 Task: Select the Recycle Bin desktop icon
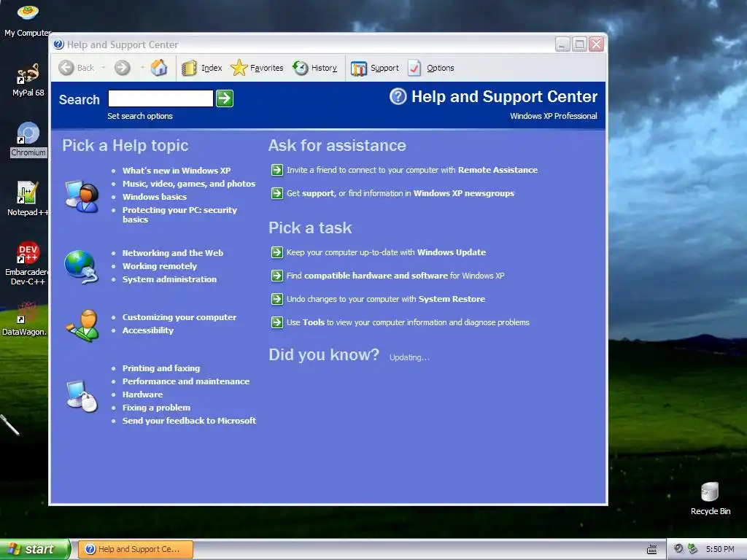711,499
